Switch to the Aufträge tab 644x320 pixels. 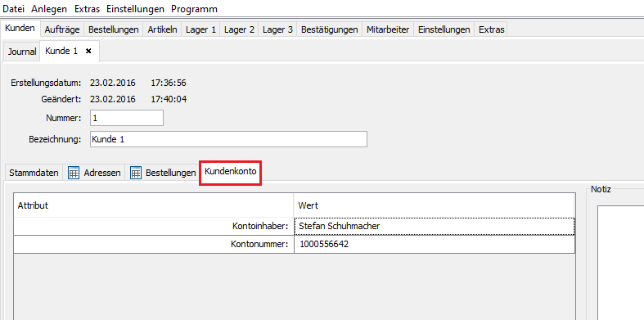(x=62, y=29)
